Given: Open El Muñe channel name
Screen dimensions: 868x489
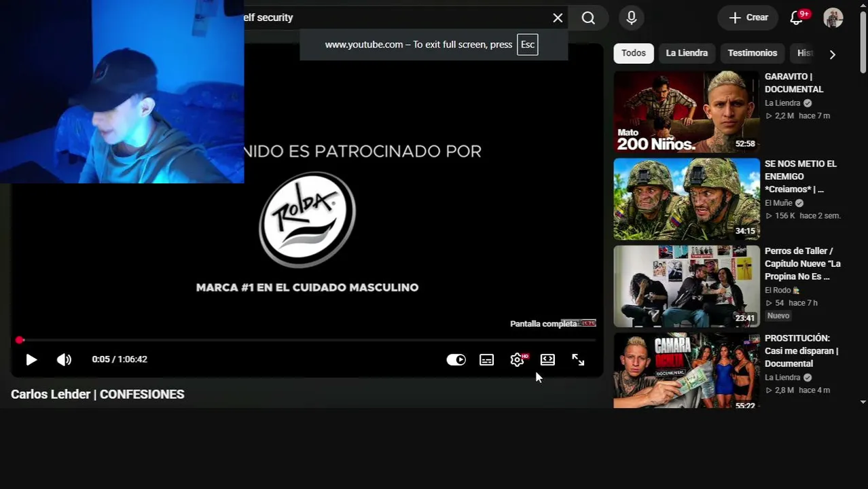Looking at the screenshot, I should [x=779, y=203].
